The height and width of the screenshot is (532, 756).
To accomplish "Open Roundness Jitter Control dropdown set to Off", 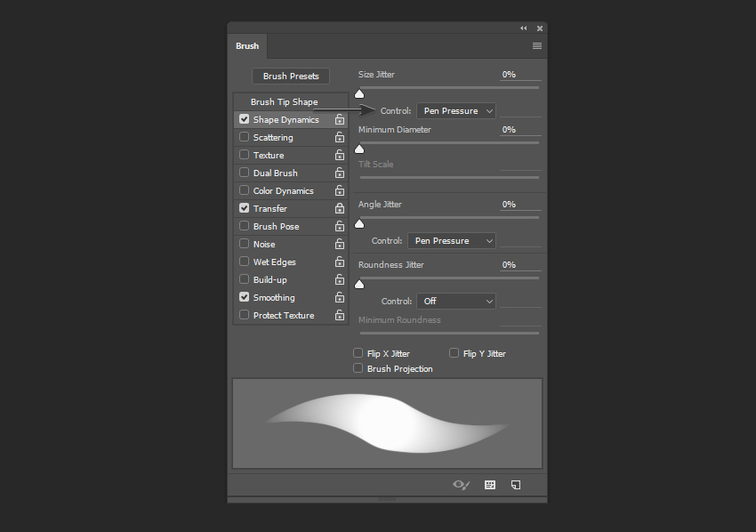I will coord(455,302).
